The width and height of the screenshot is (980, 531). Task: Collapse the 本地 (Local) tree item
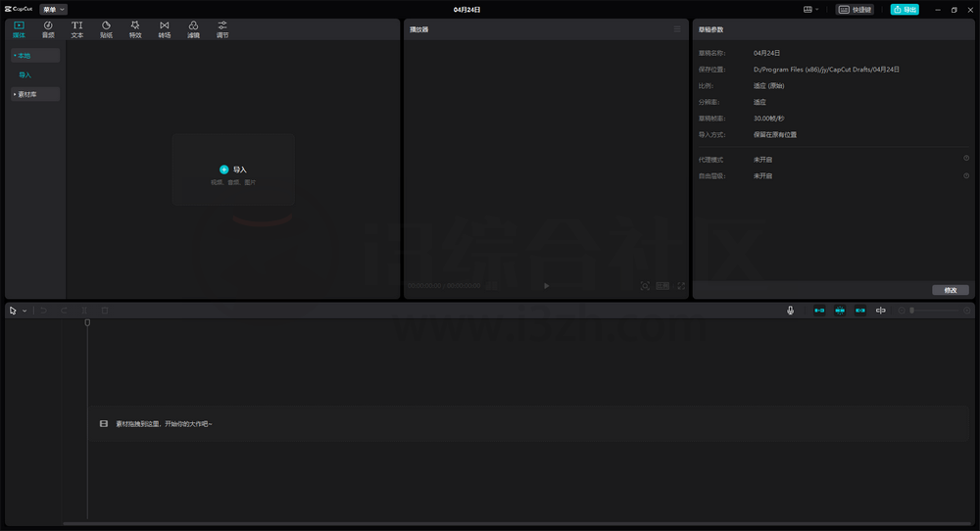(x=35, y=56)
